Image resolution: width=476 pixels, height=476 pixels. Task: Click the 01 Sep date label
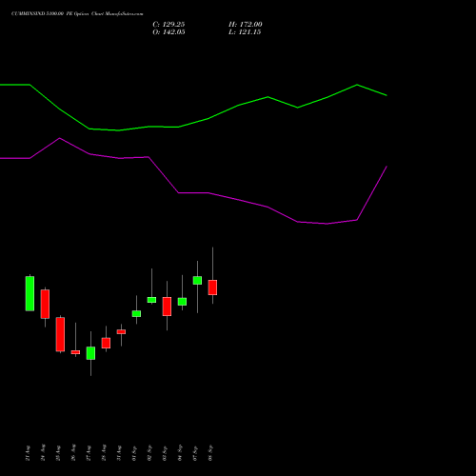[134, 453]
